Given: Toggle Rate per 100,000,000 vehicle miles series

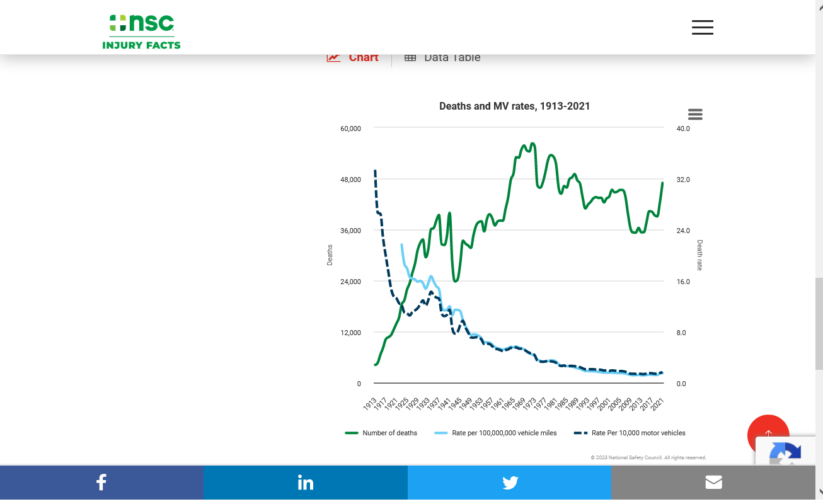Looking at the screenshot, I should click(504, 433).
